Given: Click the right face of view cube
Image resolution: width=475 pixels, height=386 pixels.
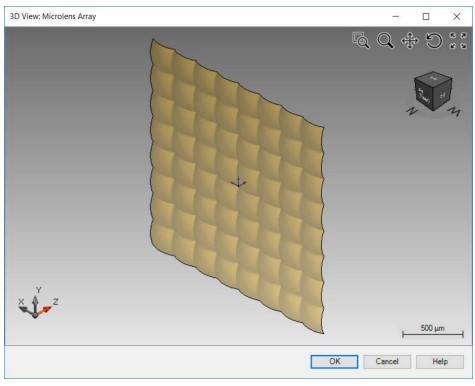Looking at the screenshot, I should [443, 96].
